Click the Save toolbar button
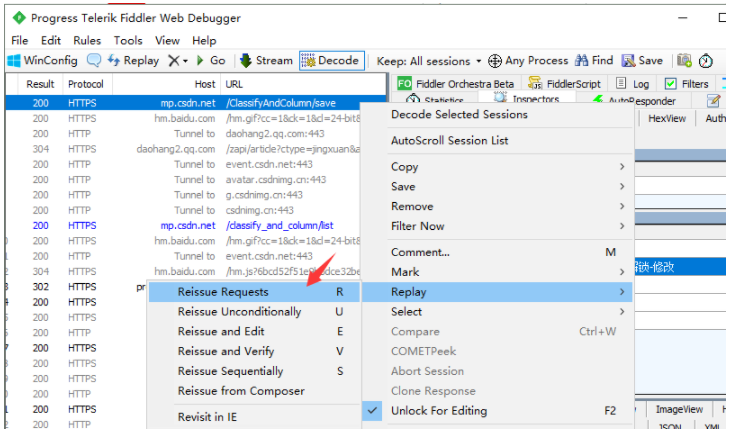The image size is (731, 429). (642, 61)
